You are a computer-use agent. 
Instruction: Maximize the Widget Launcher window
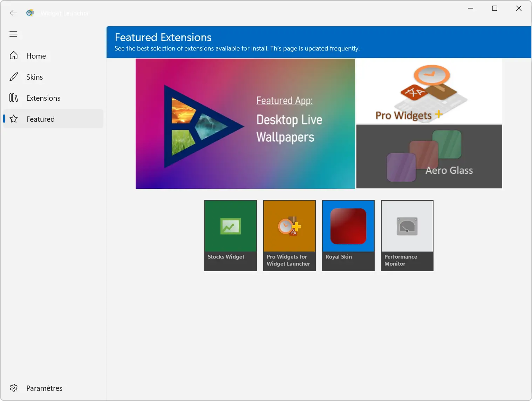[x=495, y=8]
